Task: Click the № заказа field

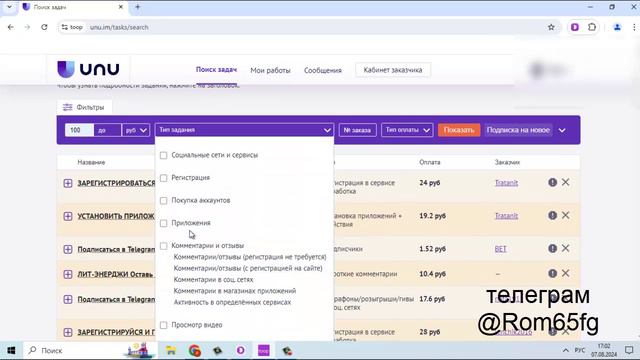Action: pos(357,130)
